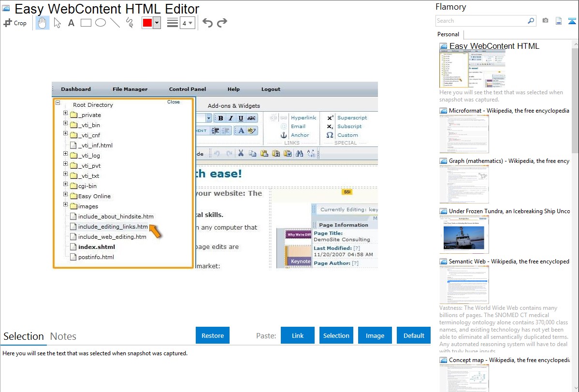Click the magnifier search icon
This screenshot has height=392, width=579.
pos(531,21)
